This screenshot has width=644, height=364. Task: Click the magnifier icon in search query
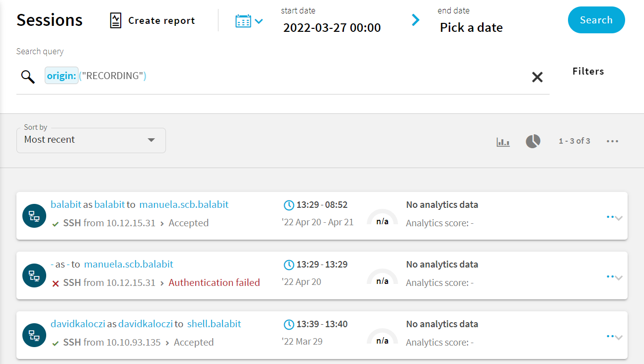coord(28,77)
